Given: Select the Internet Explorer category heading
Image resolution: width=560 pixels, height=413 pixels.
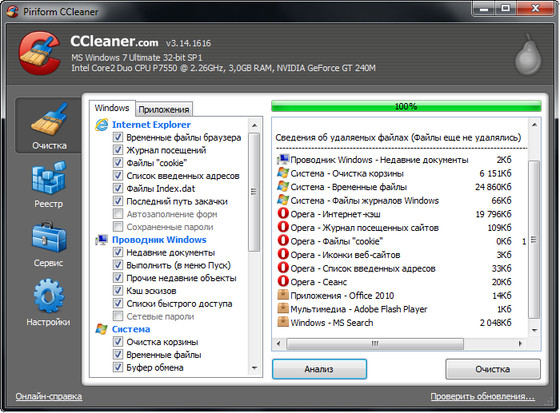Looking at the screenshot, I should (x=151, y=125).
